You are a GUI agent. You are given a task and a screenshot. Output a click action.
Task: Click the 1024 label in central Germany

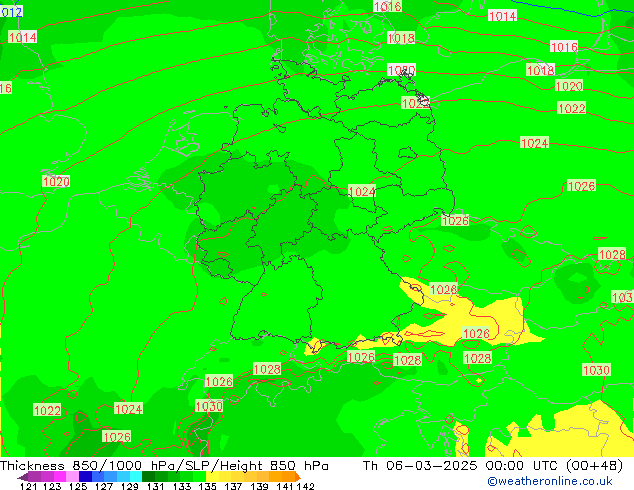coord(362,191)
